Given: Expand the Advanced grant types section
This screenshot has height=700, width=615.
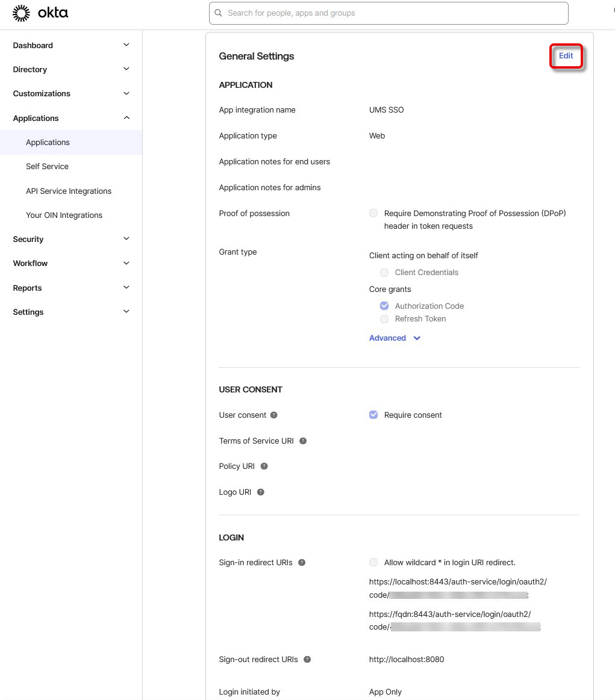Looking at the screenshot, I should [395, 338].
